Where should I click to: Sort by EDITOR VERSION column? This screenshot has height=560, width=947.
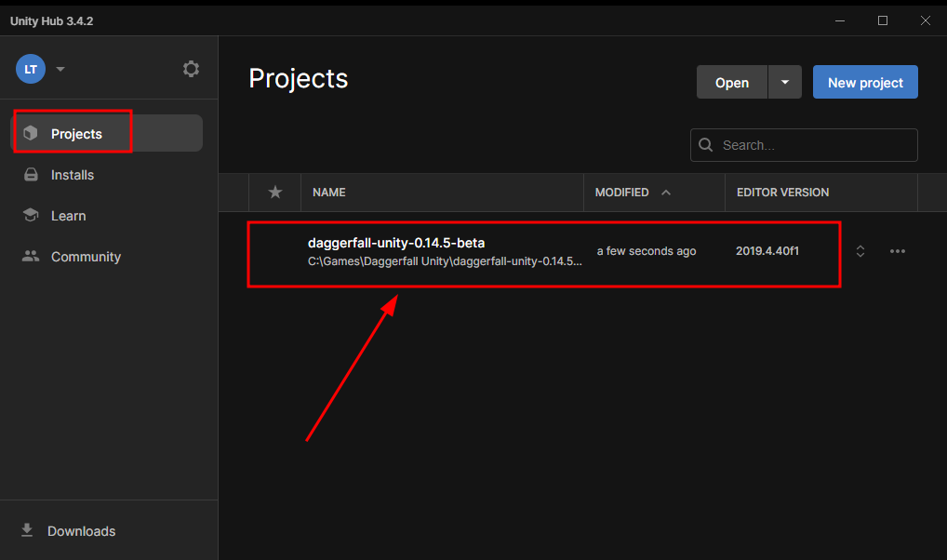coord(782,193)
